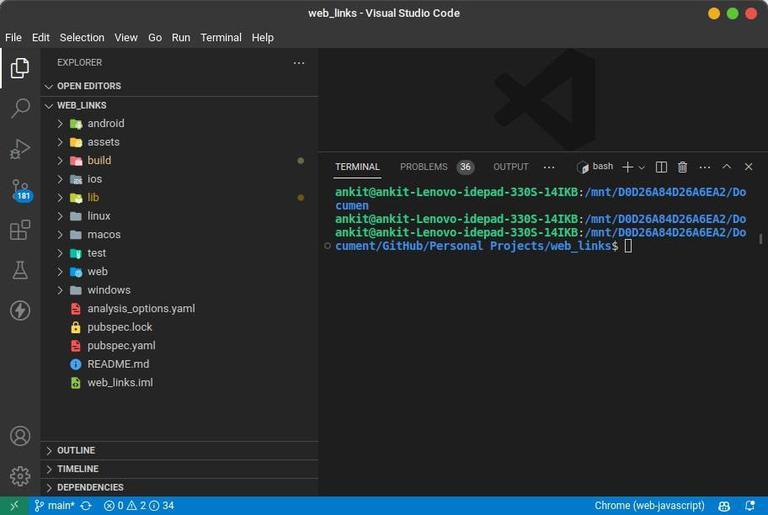Image resolution: width=768 pixels, height=515 pixels.
Task: Open the Search view in activity bar
Action: tap(20, 108)
